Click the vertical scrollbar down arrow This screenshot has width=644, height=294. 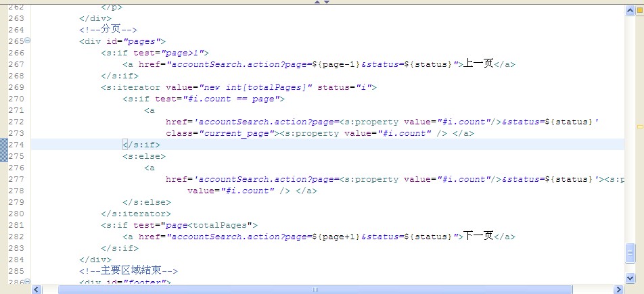pyautogui.click(x=630, y=278)
